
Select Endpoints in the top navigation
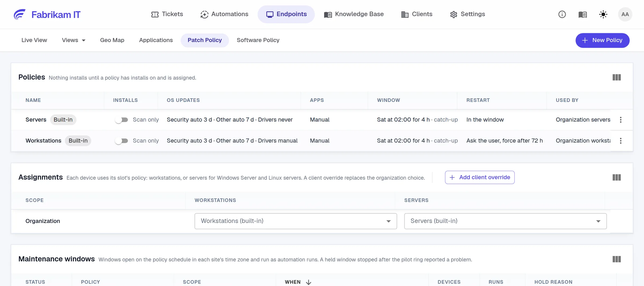tap(286, 14)
